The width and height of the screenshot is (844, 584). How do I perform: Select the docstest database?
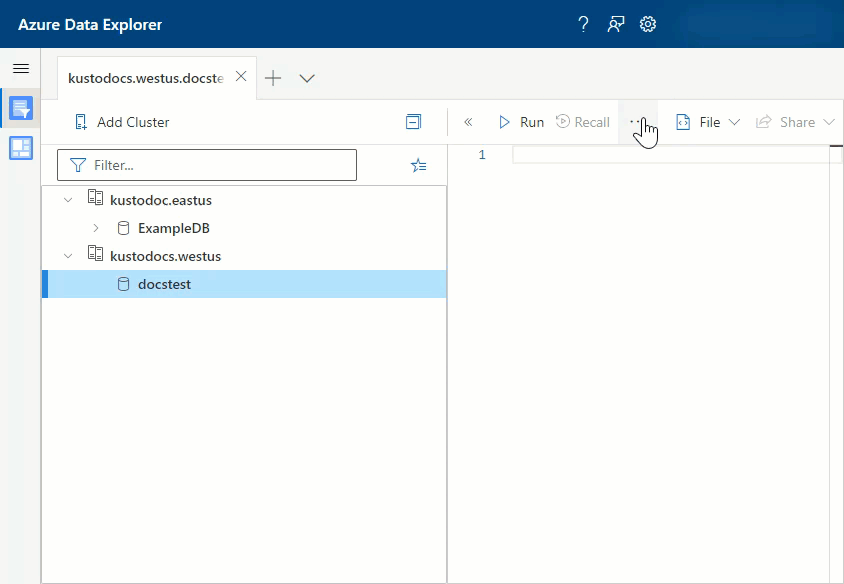point(164,284)
